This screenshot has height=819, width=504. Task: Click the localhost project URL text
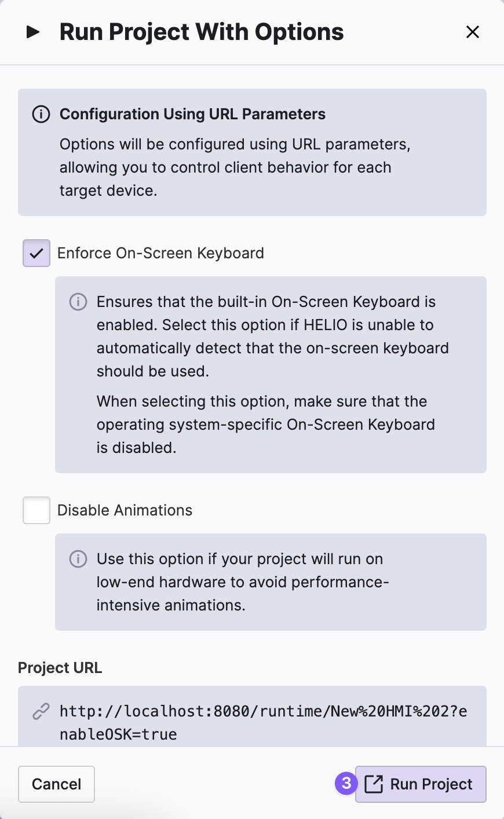[x=263, y=722]
